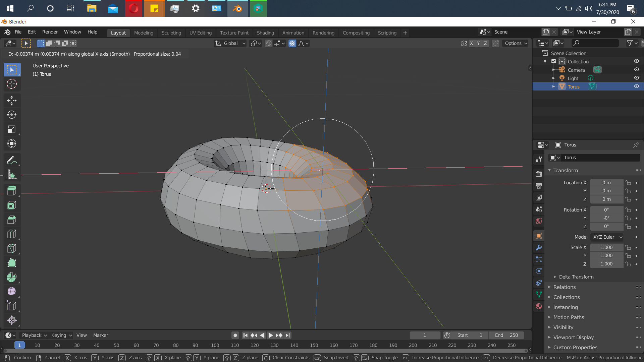Image resolution: width=644 pixels, height=362 pixels.
Task: Open the File menu
Action: tap(18, 32)
